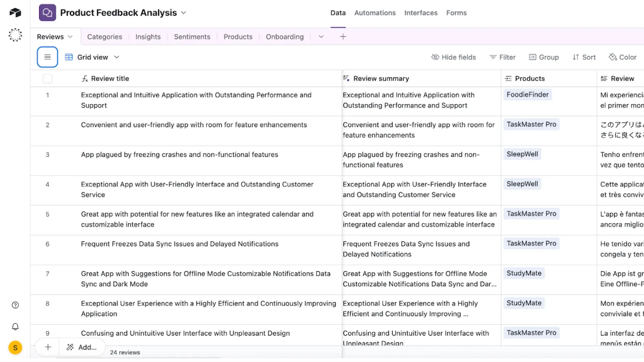Click the field type icon beside Products header
The width and height of the screenshot is (644, 362).
(508, 79)
